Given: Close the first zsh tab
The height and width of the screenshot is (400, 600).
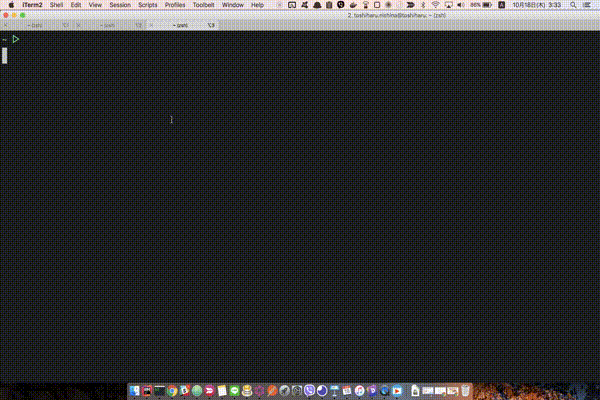Looking at the screenshot, I should tap(6, 23).
